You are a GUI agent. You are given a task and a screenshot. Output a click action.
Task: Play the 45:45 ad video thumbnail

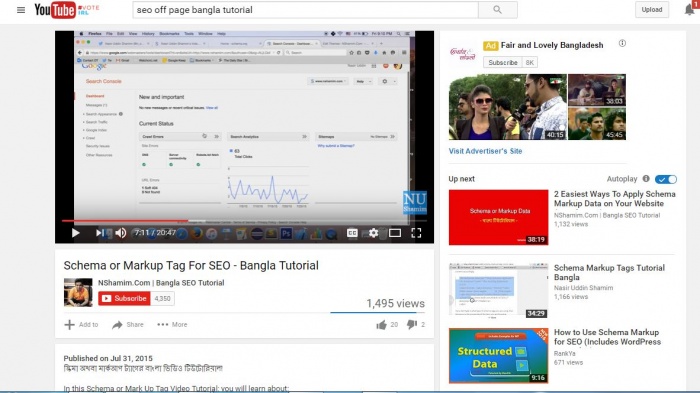click(x=597, y=124)
